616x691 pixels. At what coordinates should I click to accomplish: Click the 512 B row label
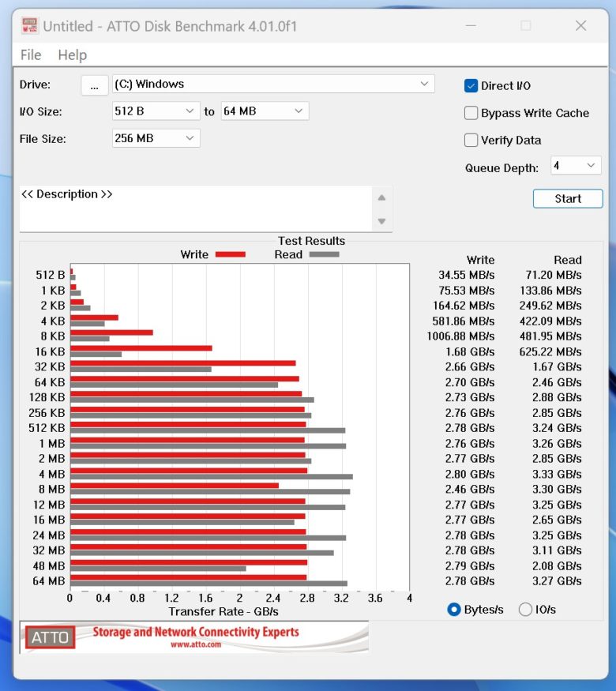click(51, 275)
